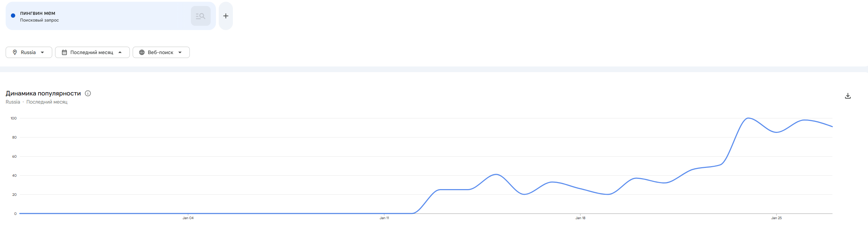The image size is (868, 234).
Task: Click the location pin icon for Russia
Action: coord(15,52)
